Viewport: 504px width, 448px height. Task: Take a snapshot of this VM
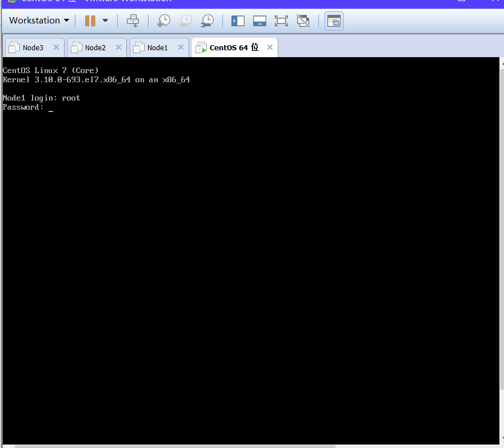click(163, 21)
